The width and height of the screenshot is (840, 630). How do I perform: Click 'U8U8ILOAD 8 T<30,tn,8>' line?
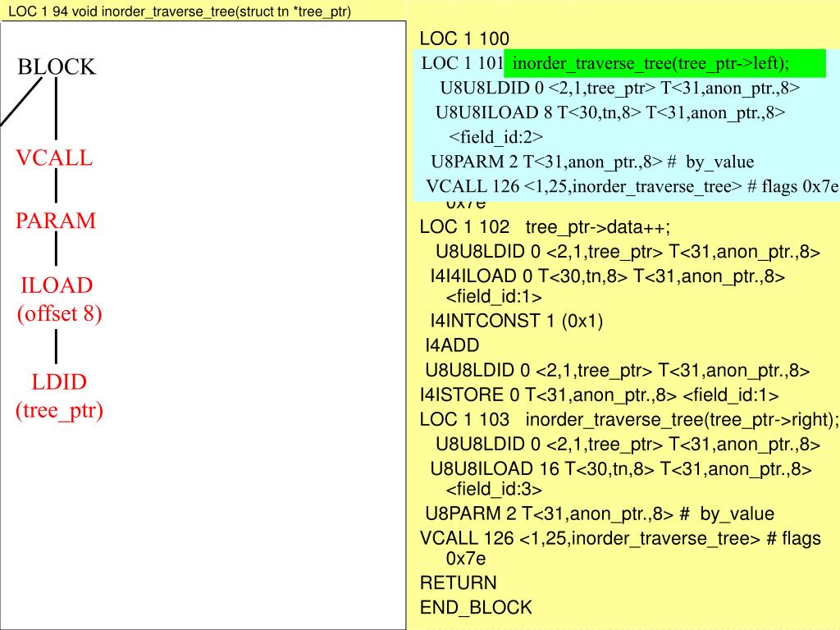[610, 112]
